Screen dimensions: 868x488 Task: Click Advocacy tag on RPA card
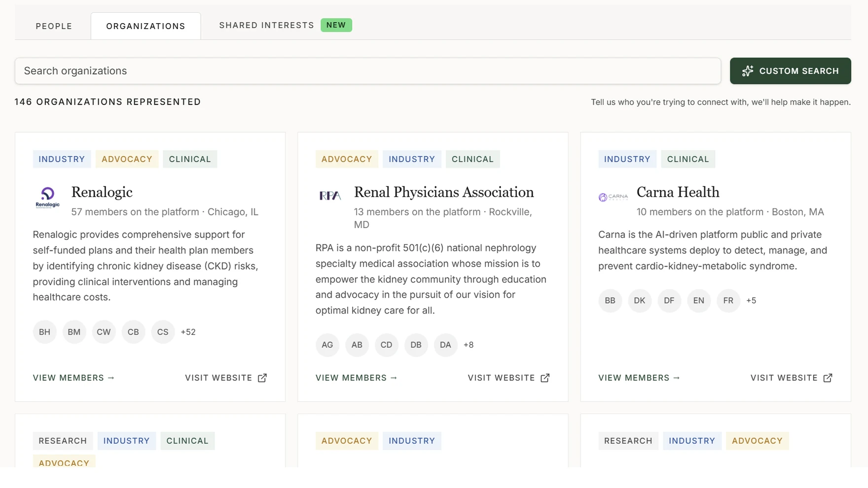tap(347, 159)
